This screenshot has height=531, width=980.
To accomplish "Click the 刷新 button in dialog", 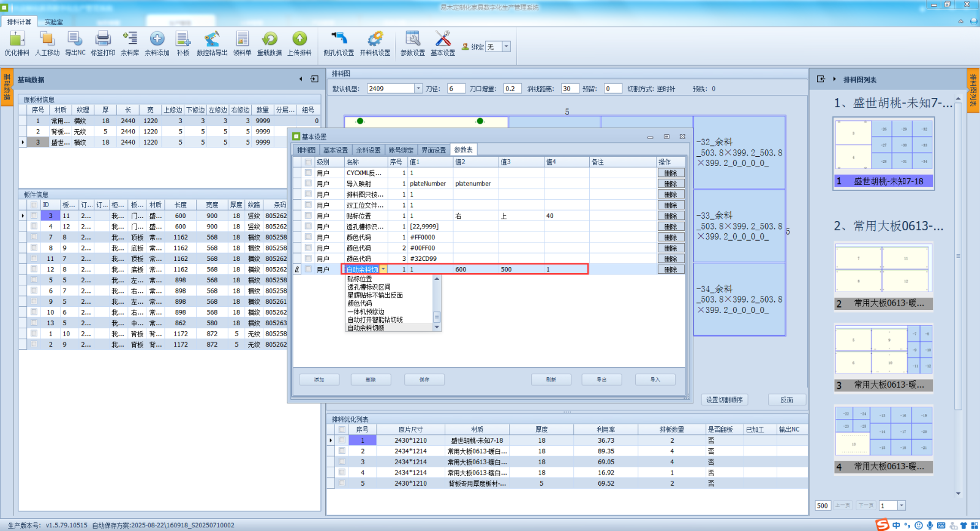I will coord(551,380).
